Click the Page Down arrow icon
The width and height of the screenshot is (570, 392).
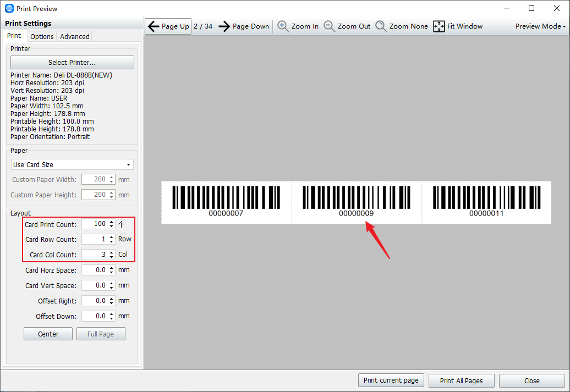224,26
